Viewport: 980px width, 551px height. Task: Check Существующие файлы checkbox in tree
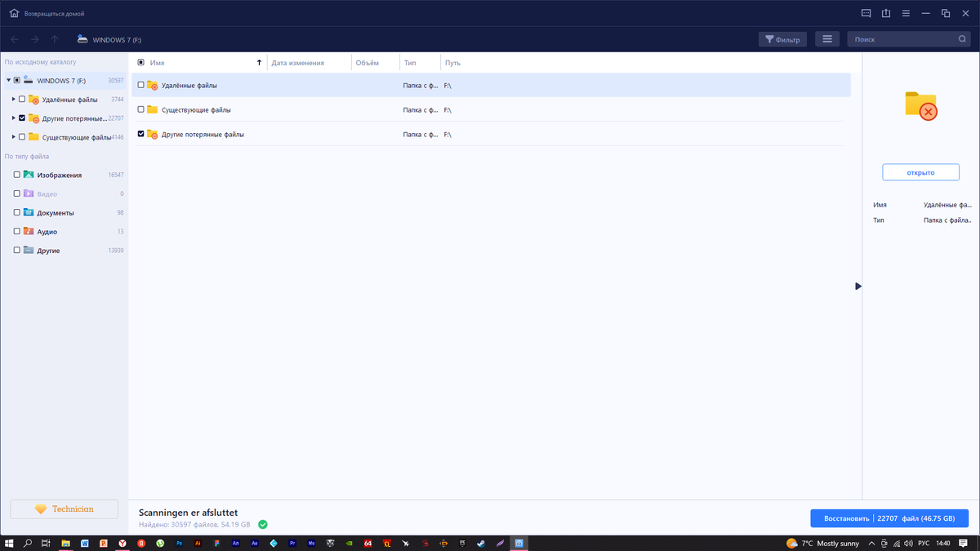tap(22, 137)
